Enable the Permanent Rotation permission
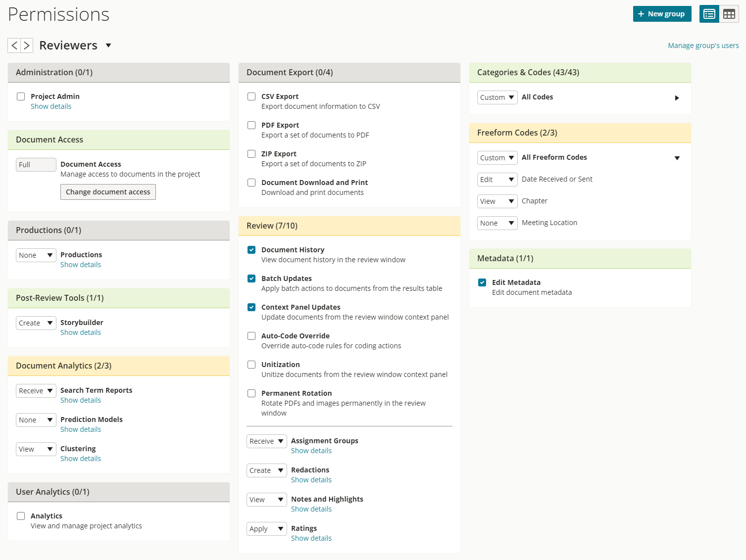Viewport: 746px width, 560px height. tap(251, 393)
